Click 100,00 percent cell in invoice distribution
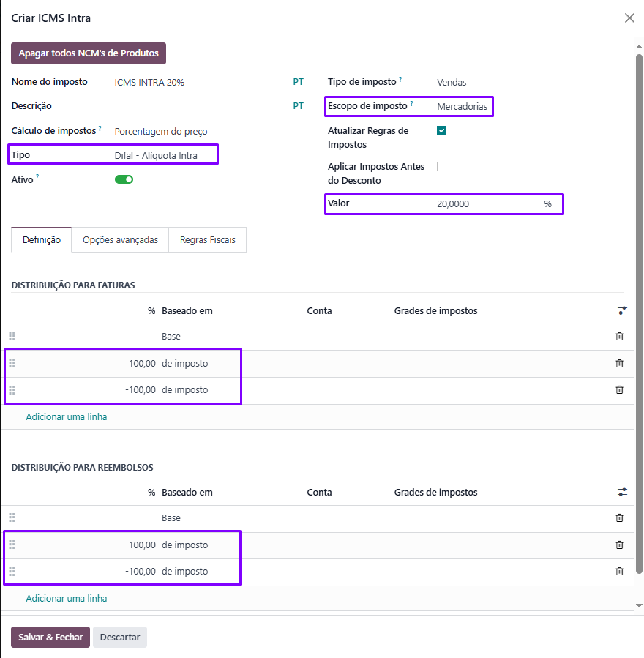 click(x=142, y=364)
